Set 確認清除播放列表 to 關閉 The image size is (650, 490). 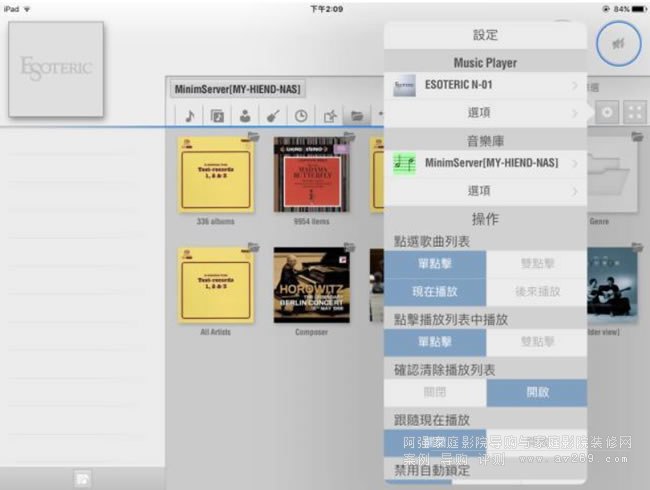435,393
